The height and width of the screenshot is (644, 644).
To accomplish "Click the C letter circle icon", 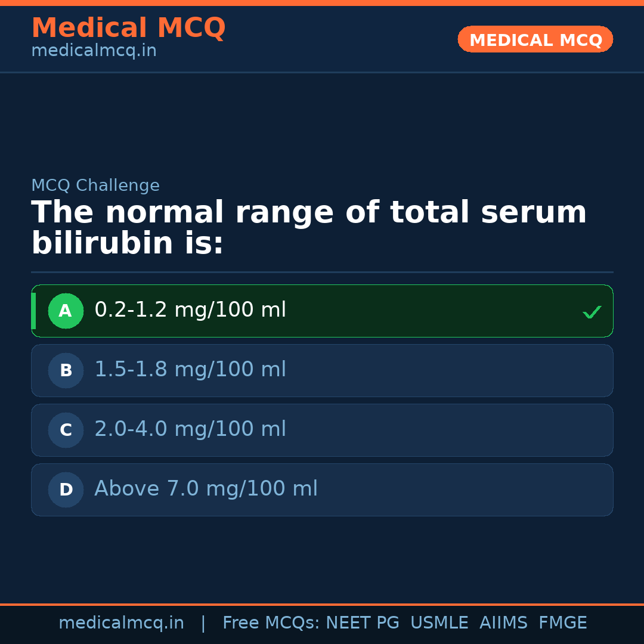I will coord(66,430).
